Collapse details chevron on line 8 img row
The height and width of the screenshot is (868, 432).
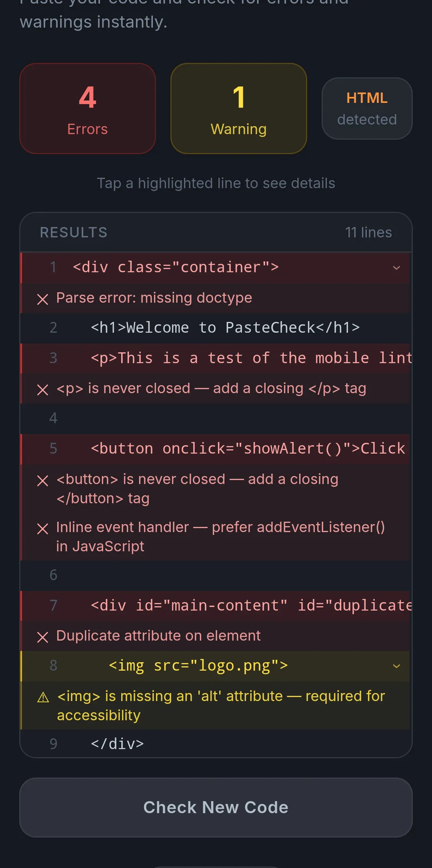click(x=396, y=666)
